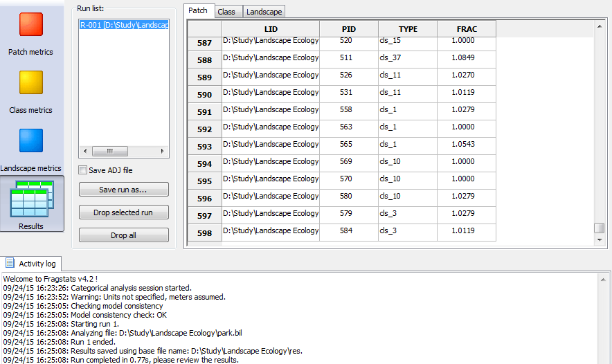Click the LID column header
612x364 pixels.
click(271, 29)
